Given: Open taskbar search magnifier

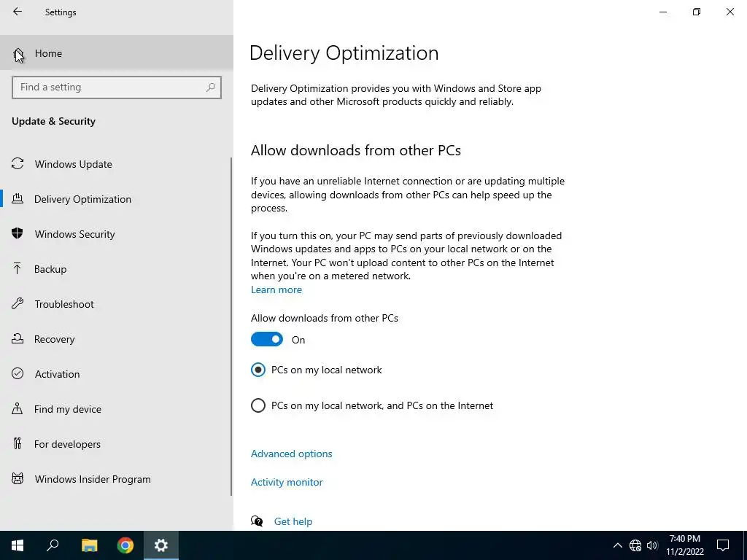Looking at the screenshot, I should (x=53, y=545).
